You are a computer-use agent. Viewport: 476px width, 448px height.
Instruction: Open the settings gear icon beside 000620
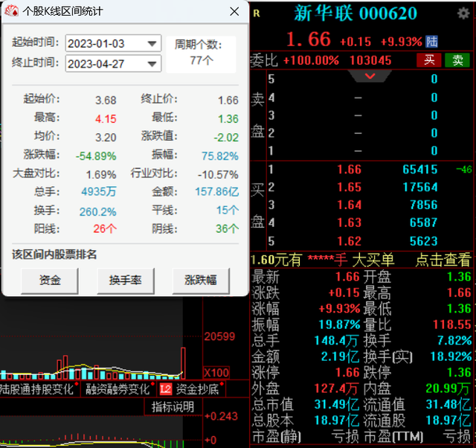463,13
